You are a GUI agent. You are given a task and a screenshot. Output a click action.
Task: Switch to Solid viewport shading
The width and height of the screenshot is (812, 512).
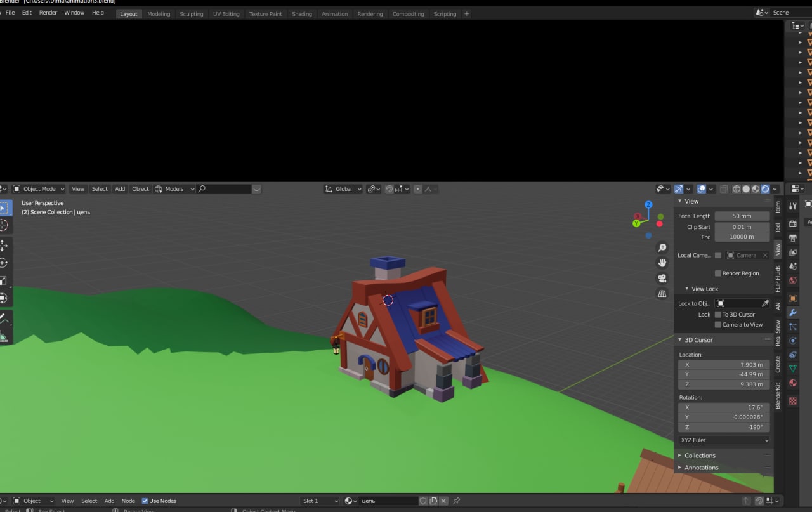[x=746, y=189]
